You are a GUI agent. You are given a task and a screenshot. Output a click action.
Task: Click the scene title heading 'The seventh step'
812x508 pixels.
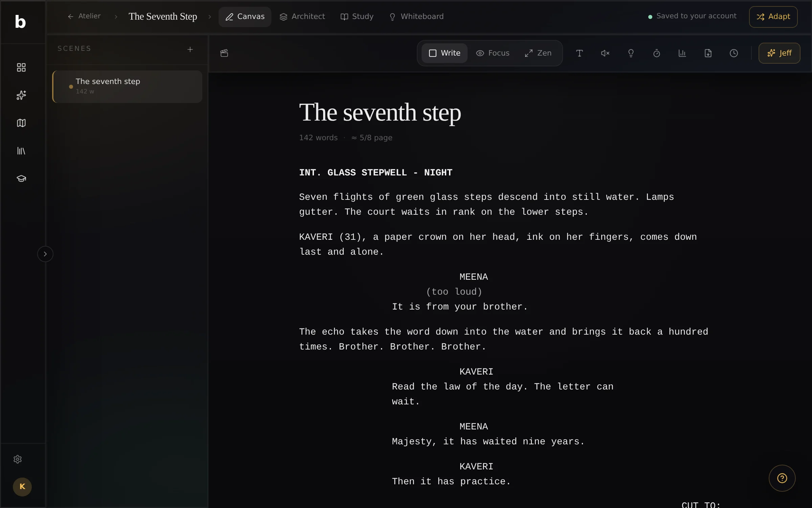tap(380, 112)
